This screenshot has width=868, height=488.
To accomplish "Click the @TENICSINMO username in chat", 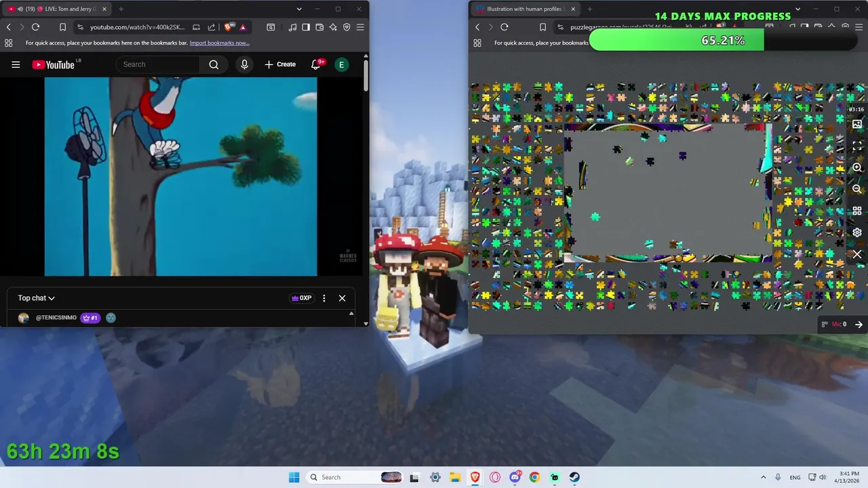I will tap(56, 318).
